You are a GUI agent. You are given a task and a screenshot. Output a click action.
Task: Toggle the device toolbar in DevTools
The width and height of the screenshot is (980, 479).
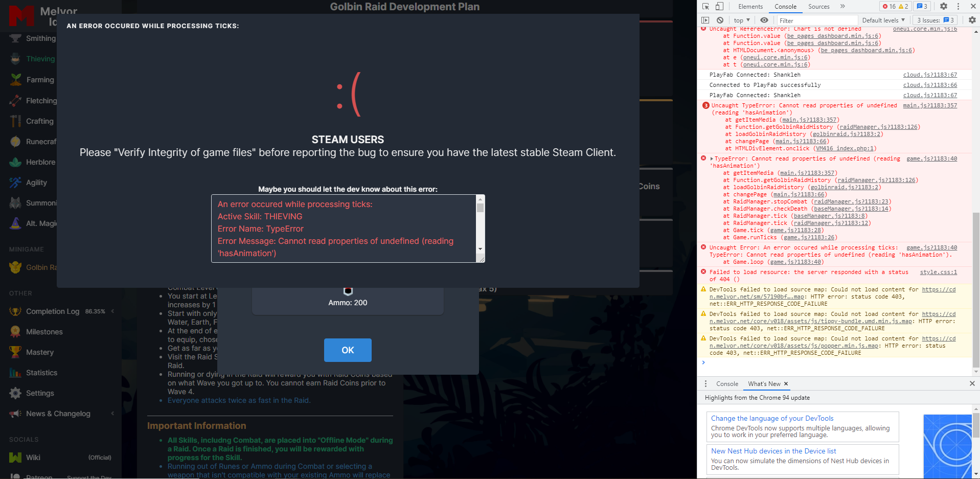pyautogui.click(x=719, y=6)
